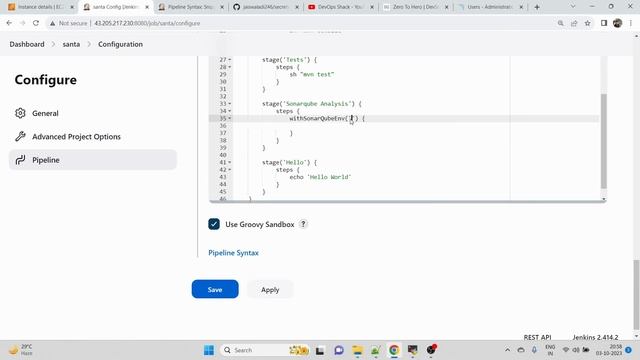The width and height of the screenshot is (640, 360).
Task: Open File Explorer from taskbar
Action: coord(358,350)
